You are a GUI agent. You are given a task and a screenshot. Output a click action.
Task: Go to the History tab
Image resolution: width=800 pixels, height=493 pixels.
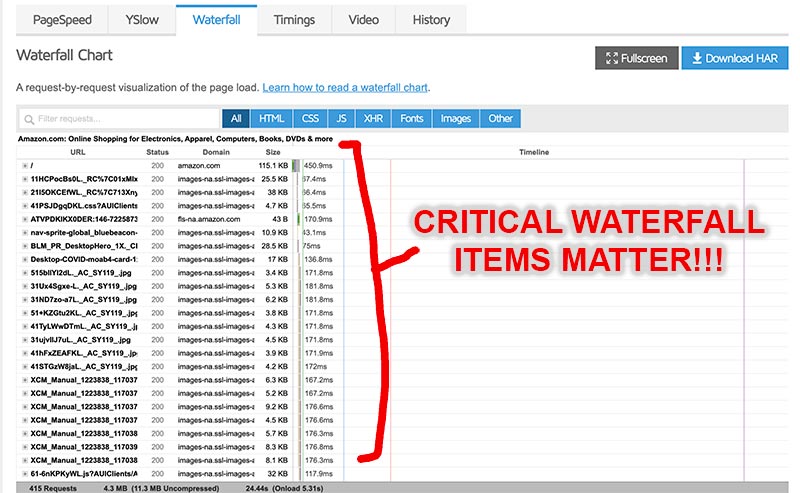pyautogui.click(x=431, y=20)
